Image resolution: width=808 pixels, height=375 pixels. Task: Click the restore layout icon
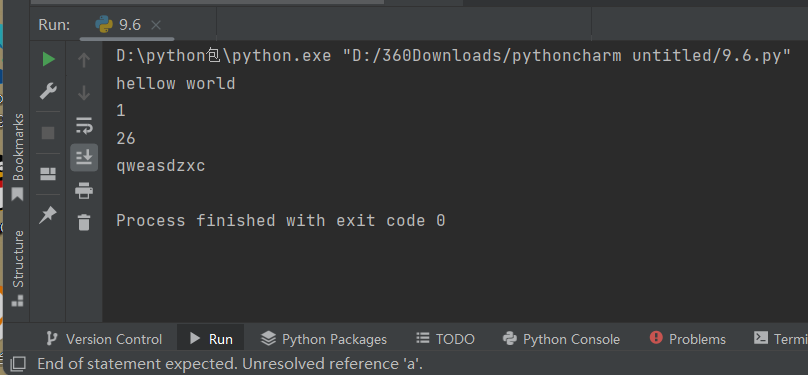(48, 174)
